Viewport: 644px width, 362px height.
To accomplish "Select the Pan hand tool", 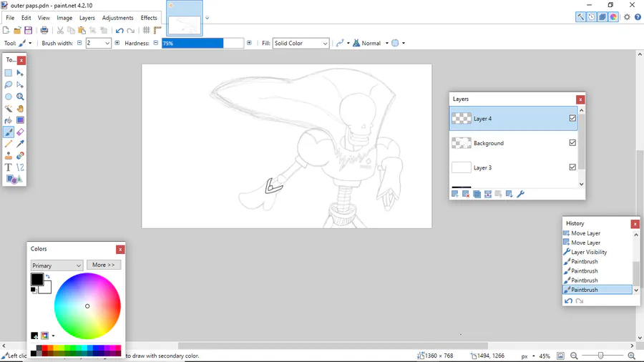I will [x=20, y=109].
